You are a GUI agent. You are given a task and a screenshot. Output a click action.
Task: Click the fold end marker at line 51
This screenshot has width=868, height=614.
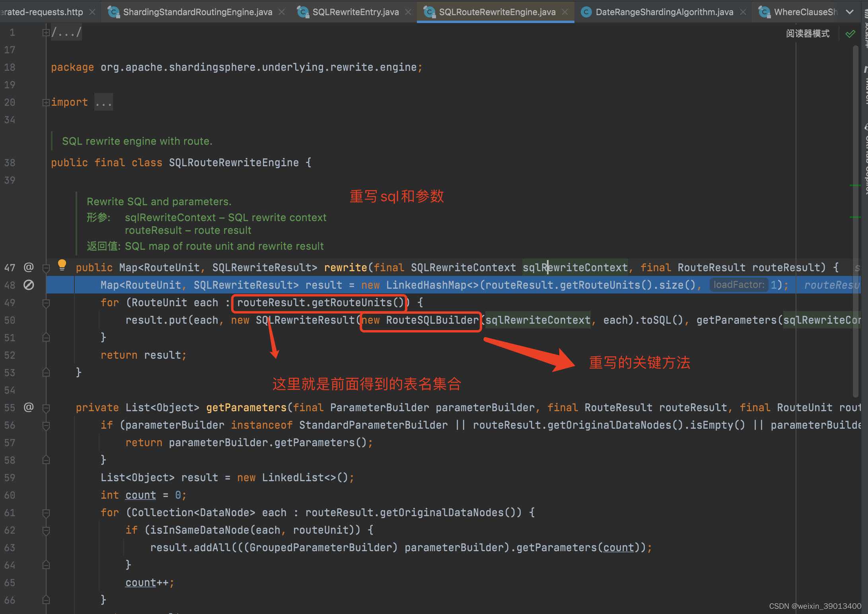point(46,338)
